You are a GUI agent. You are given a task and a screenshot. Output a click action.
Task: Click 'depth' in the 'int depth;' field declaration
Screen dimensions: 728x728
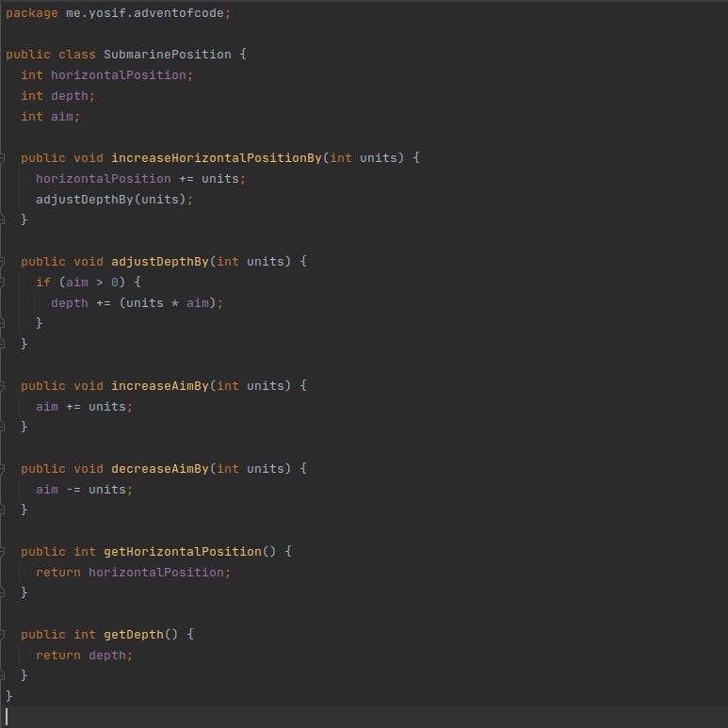pyautogui.click(x=69, y=96)
